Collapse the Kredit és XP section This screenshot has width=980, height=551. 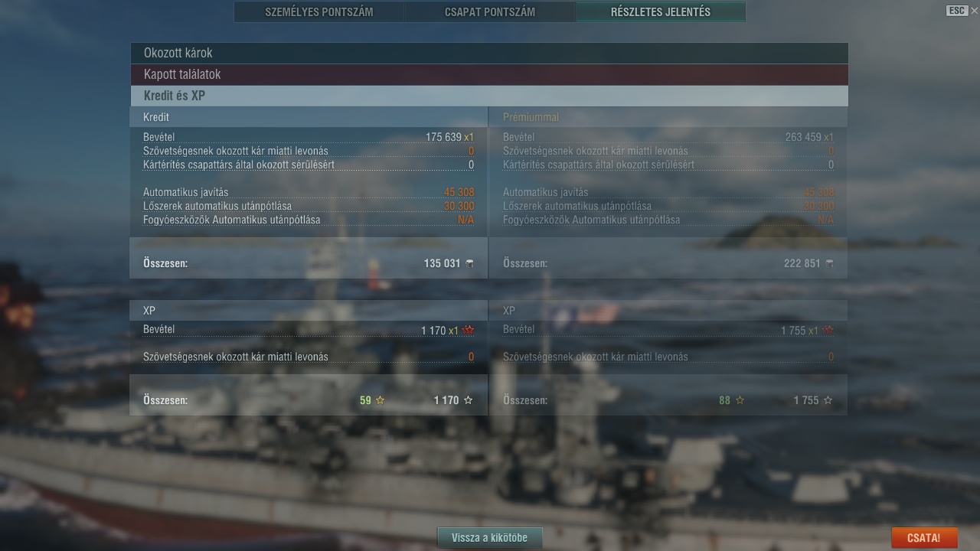point(488,96)
